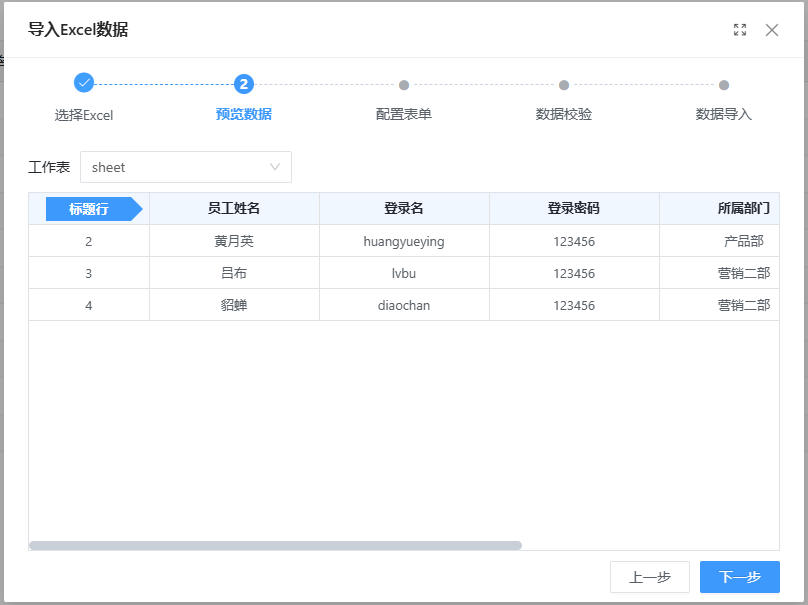
Task: Click 下一步 to proceed
Action: point(740,577)
